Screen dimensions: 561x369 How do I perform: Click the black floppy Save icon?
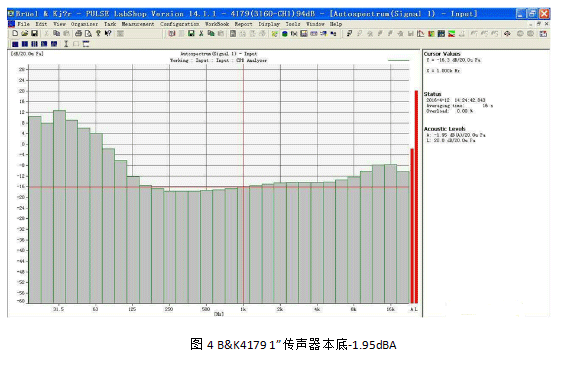click(x=34, y=33)
